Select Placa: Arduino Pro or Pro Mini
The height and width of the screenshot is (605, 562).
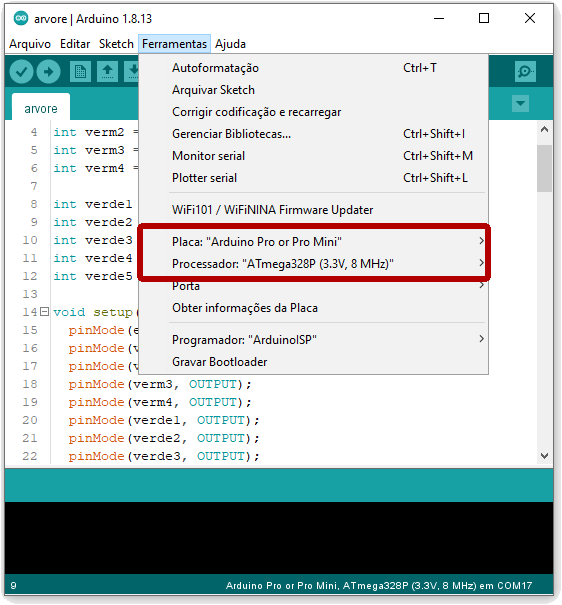tap(313, 242)
